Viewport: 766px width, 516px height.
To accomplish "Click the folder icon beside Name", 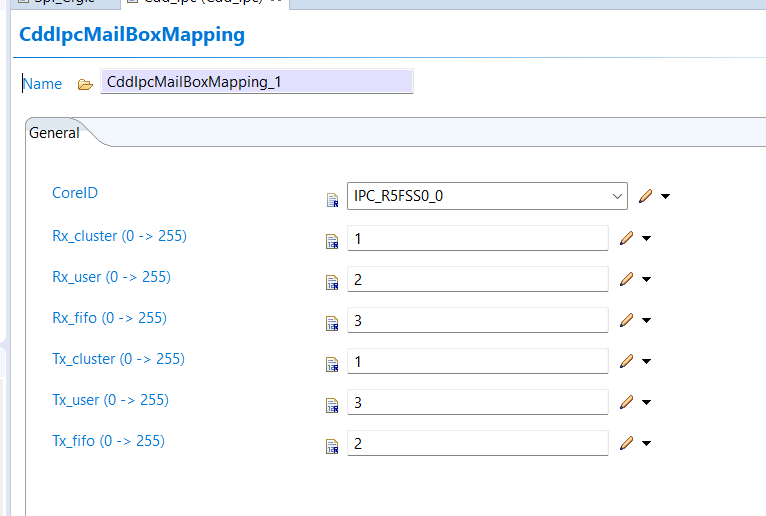I will pyautogui.click(x=85, y=85).
